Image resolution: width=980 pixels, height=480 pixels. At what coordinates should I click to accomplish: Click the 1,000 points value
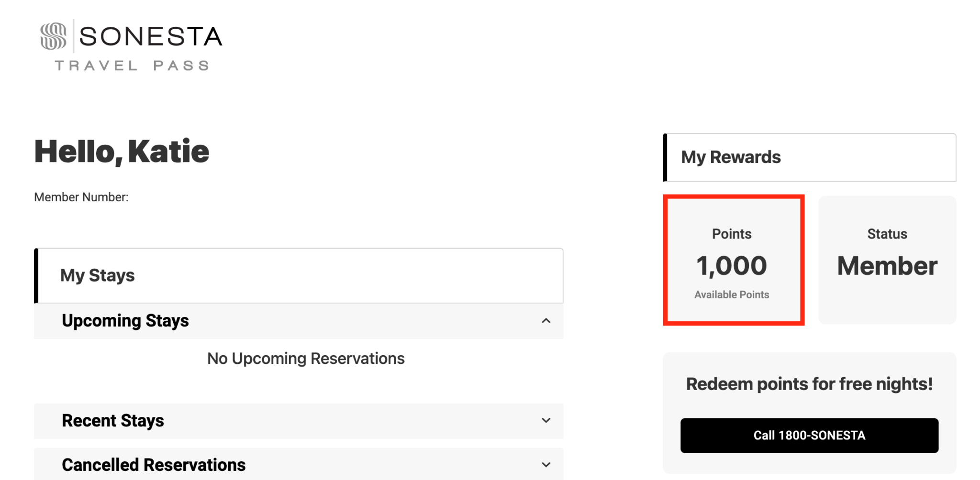click(732, 266)
